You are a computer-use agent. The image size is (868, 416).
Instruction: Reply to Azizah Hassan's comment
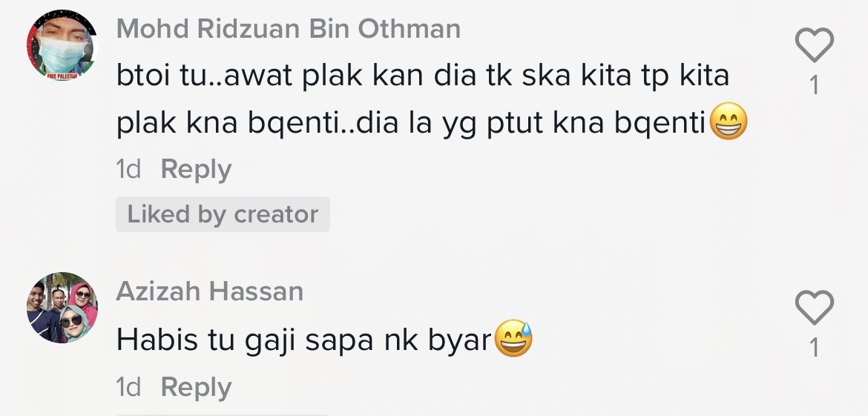196,387
